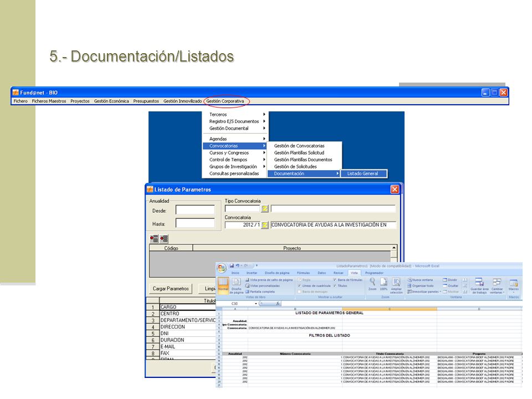532x399 pixels.
Task: Switch to the Excel Programador tab
Action: [374, 273]
